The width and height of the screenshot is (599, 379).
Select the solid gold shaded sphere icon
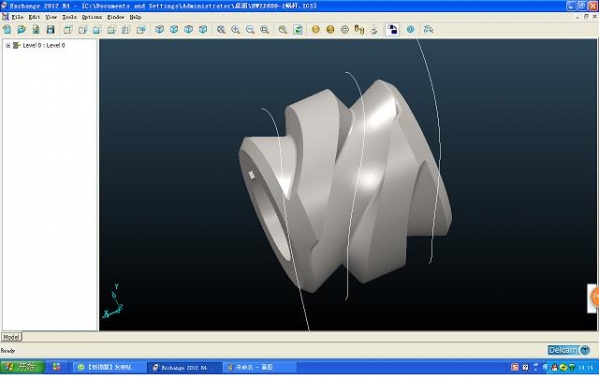point(316,29)
